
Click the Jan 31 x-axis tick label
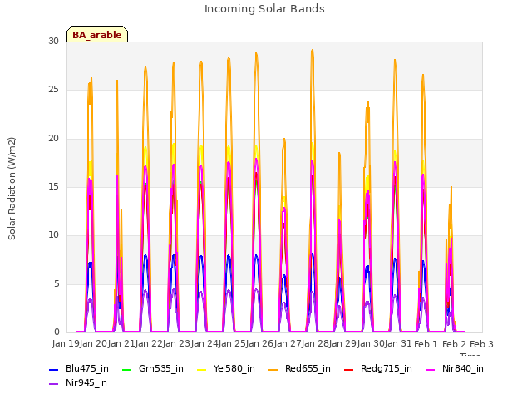398,344
